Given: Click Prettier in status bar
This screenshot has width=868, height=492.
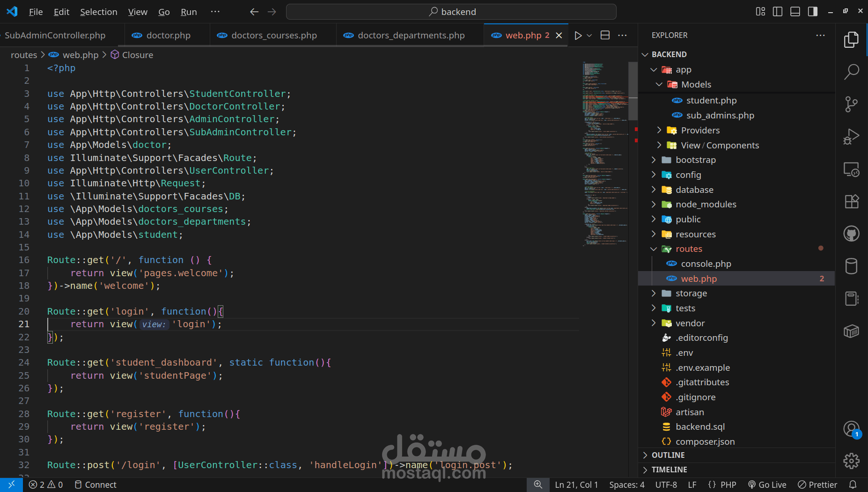Looking at the screenshot, I should click(x=817, y=485).
